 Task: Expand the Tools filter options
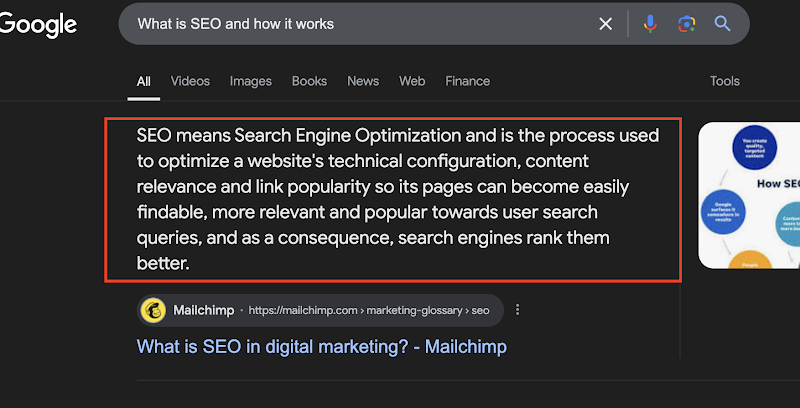tap(724, 81)
